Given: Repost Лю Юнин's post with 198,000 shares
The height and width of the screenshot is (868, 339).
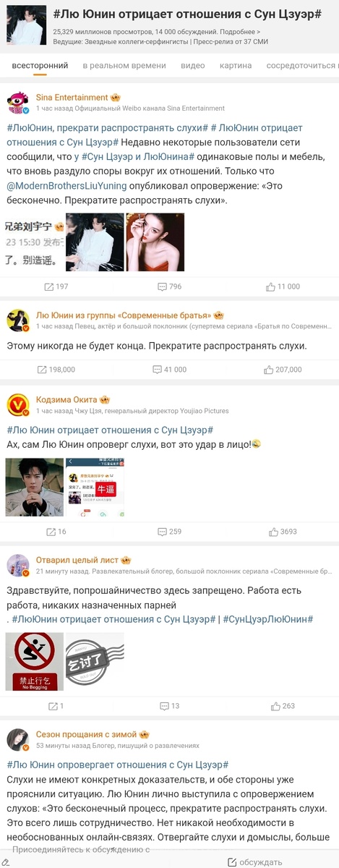Looking at the screenshot, I should 56,369.
